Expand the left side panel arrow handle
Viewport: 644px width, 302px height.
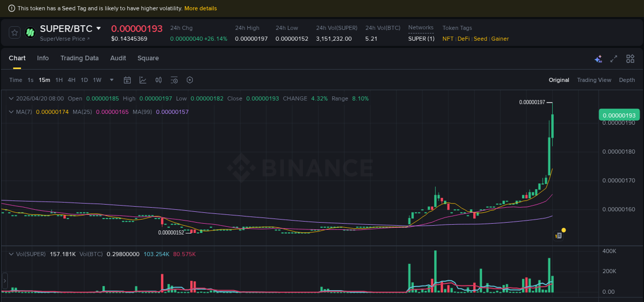pyautogui.click(x=5, y=281)
